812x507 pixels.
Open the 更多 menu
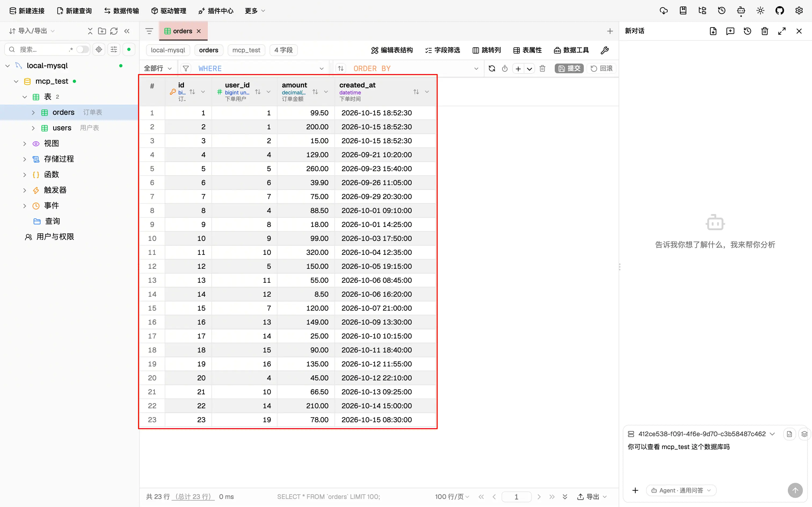point(255,11)
